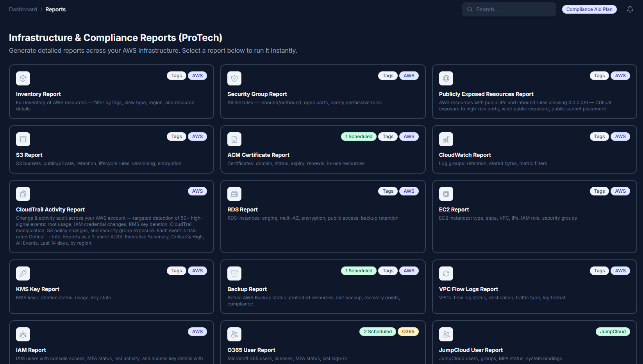This screenshot has height=364, width=643.
Task: Click the EC2 Report chip icon
Action: coord(446,194)
